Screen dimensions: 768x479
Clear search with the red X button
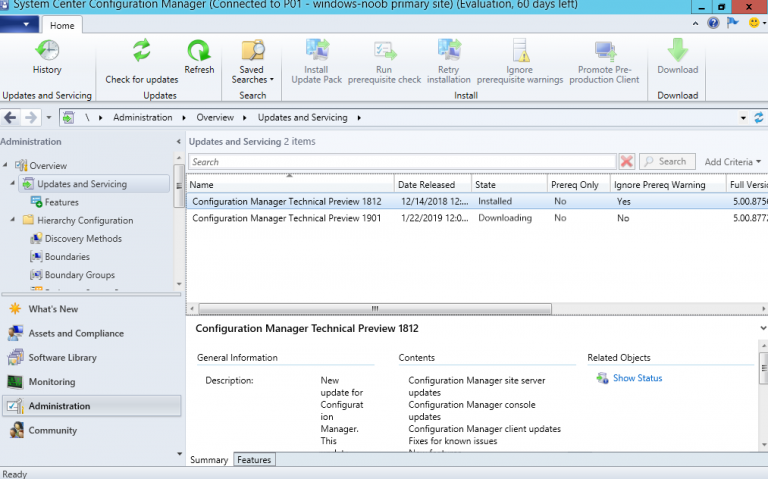pyautogui.click(x=626, y=162)
